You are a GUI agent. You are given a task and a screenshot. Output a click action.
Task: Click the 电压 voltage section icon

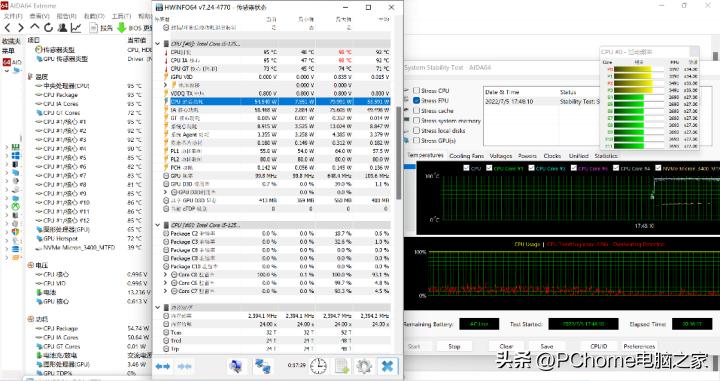pyautogui.click(x=30, y=265)
